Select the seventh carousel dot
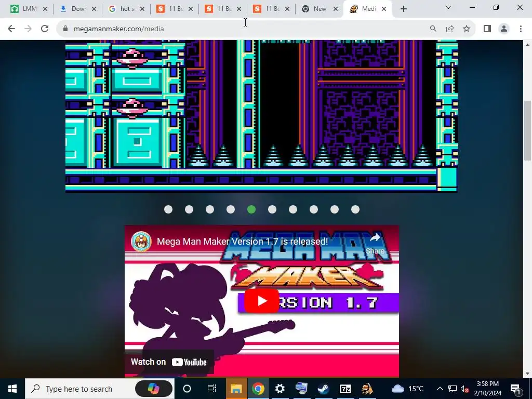 point(293,210)
